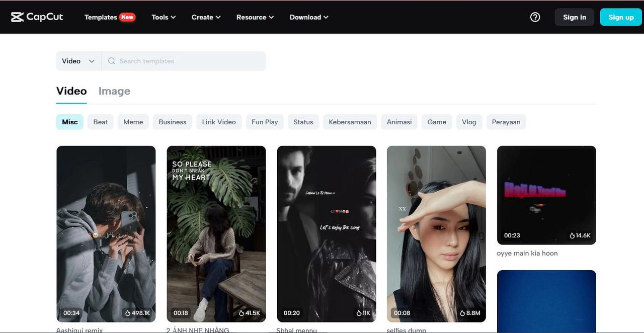The height and width of the screenshot is (333, 644).
Task: Open the Templates menu item
Action: click(x=101, y=17)
